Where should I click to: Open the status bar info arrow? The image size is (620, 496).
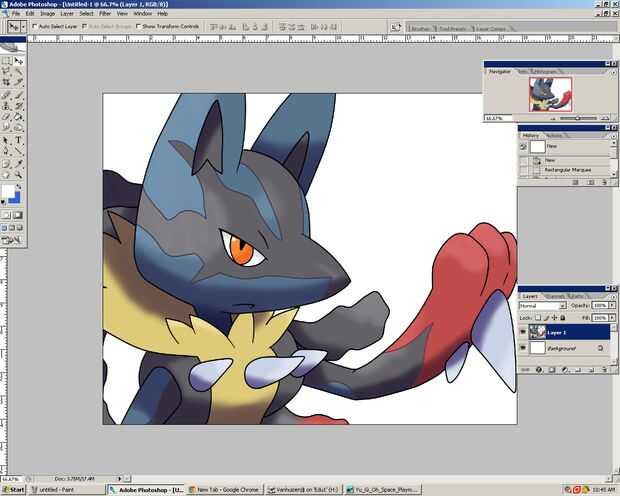point(120,479)
